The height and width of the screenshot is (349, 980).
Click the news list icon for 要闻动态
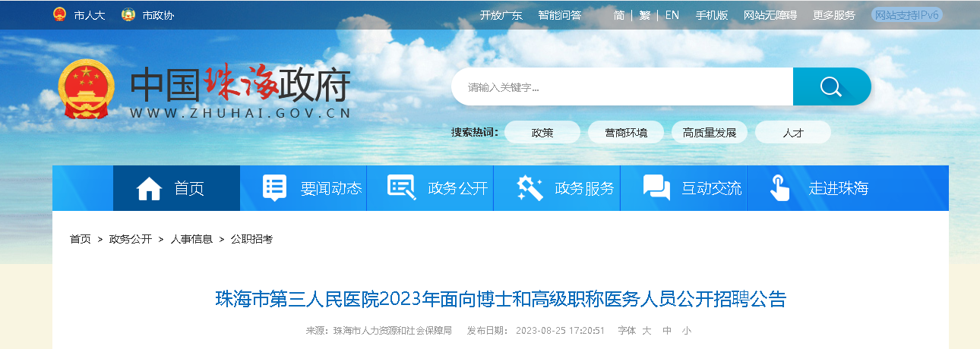tap(274, 187)
